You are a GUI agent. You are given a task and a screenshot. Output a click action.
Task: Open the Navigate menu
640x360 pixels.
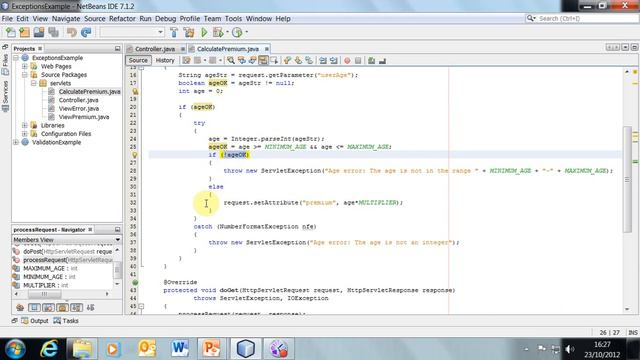tap(66, 19)
